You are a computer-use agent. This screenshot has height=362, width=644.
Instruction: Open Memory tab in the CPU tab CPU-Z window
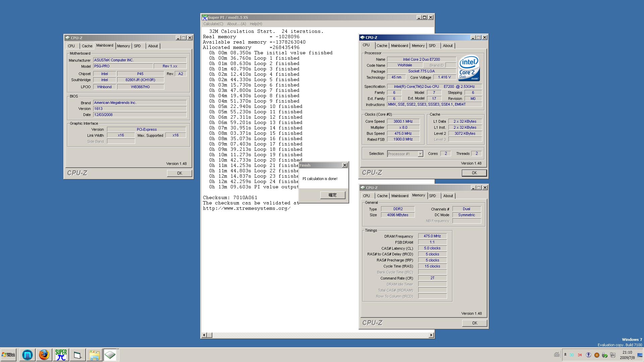tap(418, 46)
